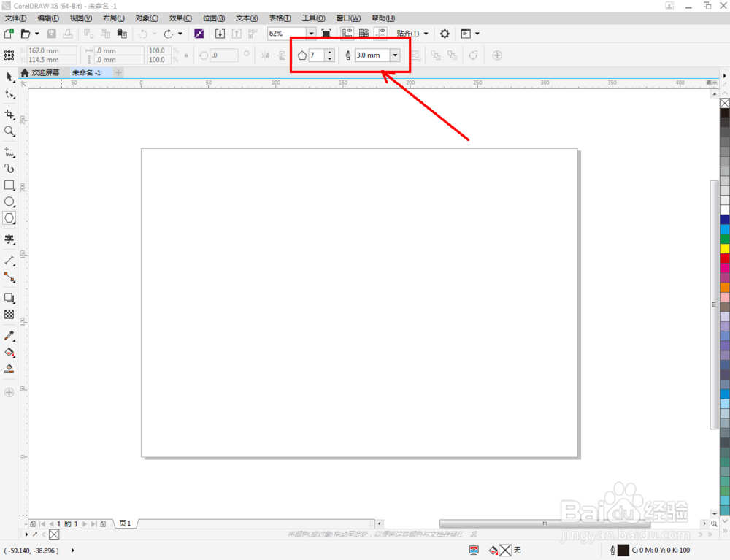
Task: Select the 页1 page tab
Action: pos(125,523)
